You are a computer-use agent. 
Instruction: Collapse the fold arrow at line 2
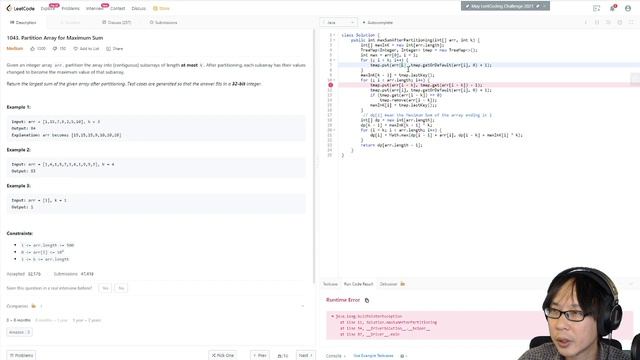335,40
